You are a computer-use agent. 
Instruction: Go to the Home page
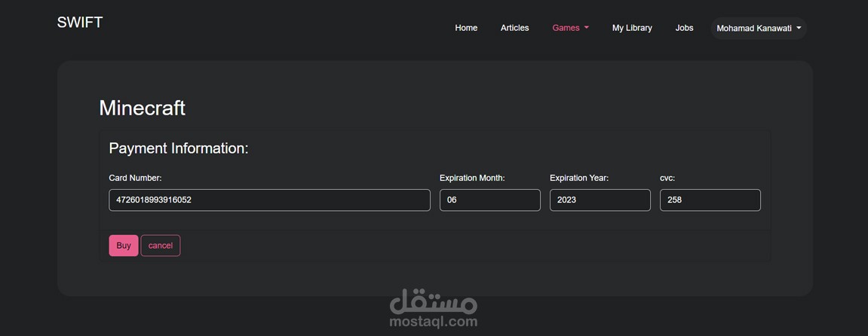(466, 28)
